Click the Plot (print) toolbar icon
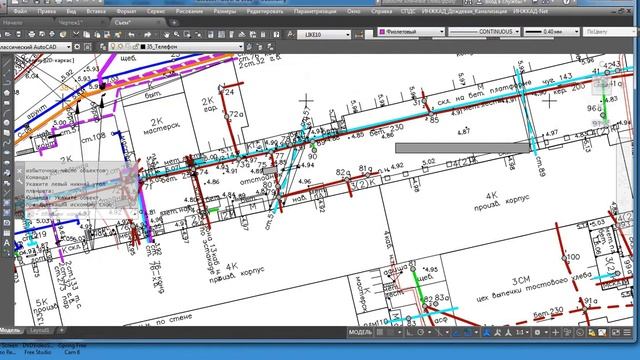The image size is (640, 360). (x=32, y=35)
